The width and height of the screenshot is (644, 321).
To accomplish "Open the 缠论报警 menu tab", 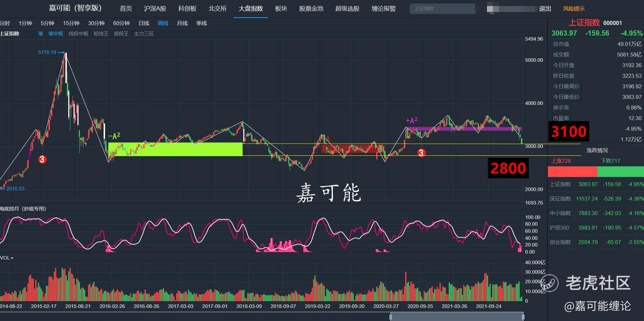I will pyautogui.click(x=384, y=8).
